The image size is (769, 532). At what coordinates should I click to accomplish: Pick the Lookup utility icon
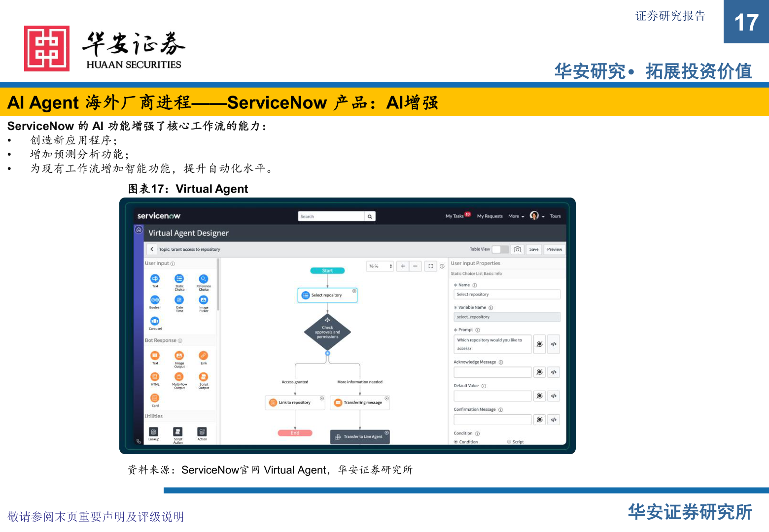(x=153, y=432)
